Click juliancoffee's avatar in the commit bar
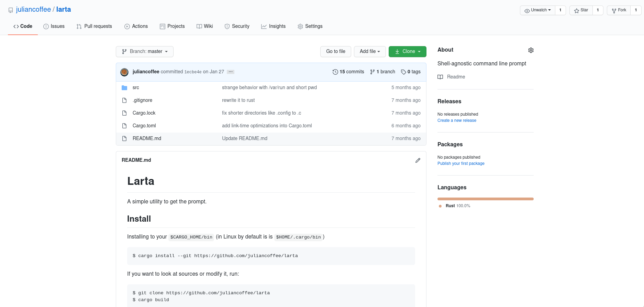The height and width of the screenshot is (307, 644). coord(124,72)
